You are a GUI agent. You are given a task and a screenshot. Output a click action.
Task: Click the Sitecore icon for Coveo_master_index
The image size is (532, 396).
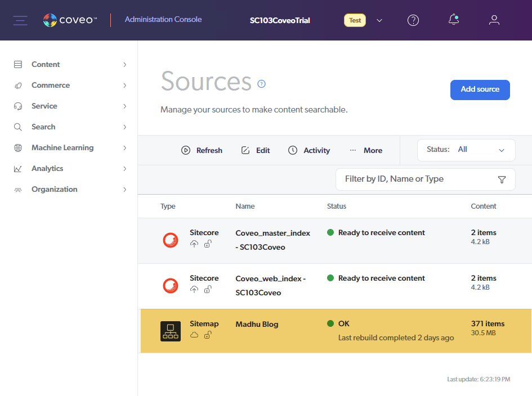(x=171, y=240)
